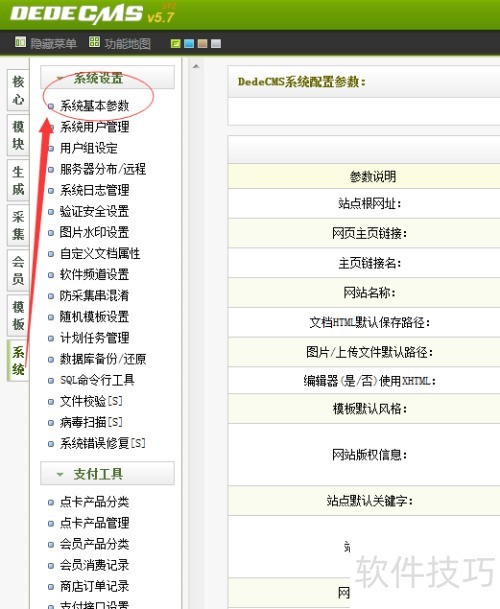Open 软件频道设置 menu item
Image resolution: width=500 pixels, height=609 pixels.
click(94, 275)
